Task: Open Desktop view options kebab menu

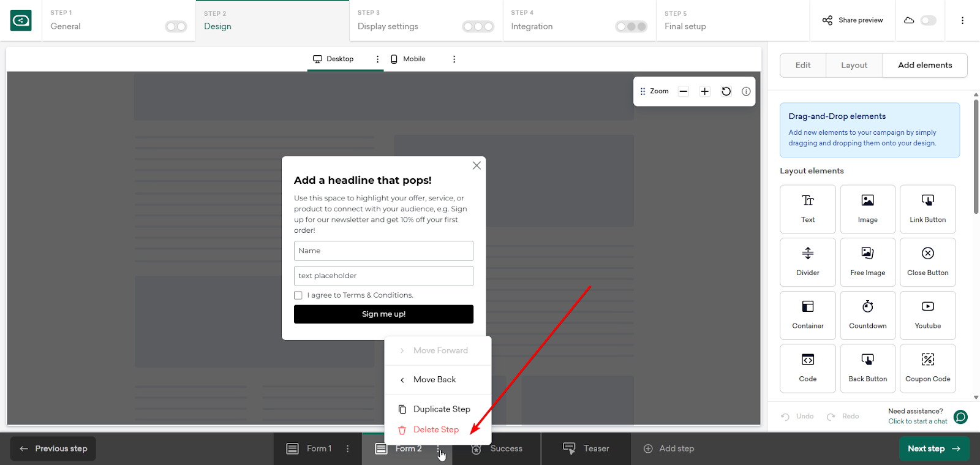Action: pos(377,59)
